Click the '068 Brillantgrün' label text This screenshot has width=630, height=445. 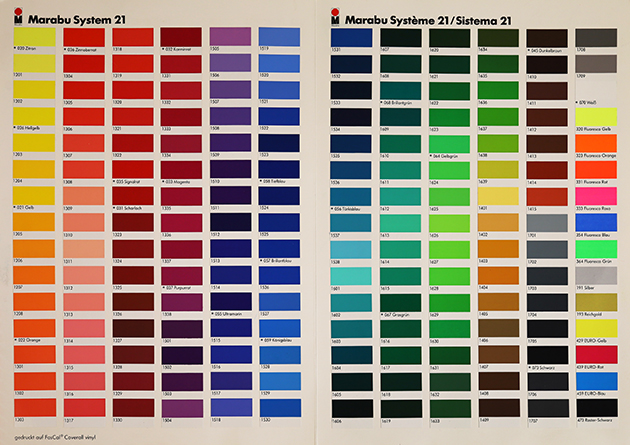point(398,103)
